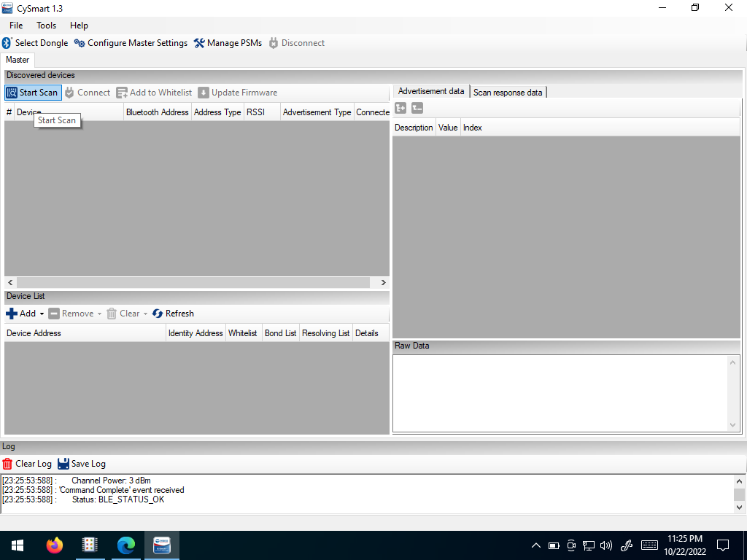
Task: Select the Master tab
Action: coord(18,60)
